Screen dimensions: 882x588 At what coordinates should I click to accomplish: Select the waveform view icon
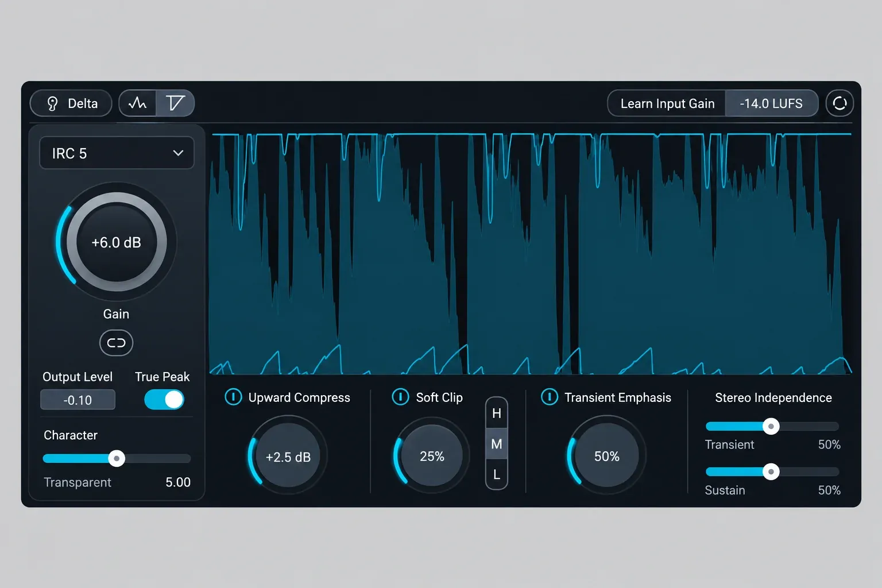pyautogui.click(x=138, y=103)
